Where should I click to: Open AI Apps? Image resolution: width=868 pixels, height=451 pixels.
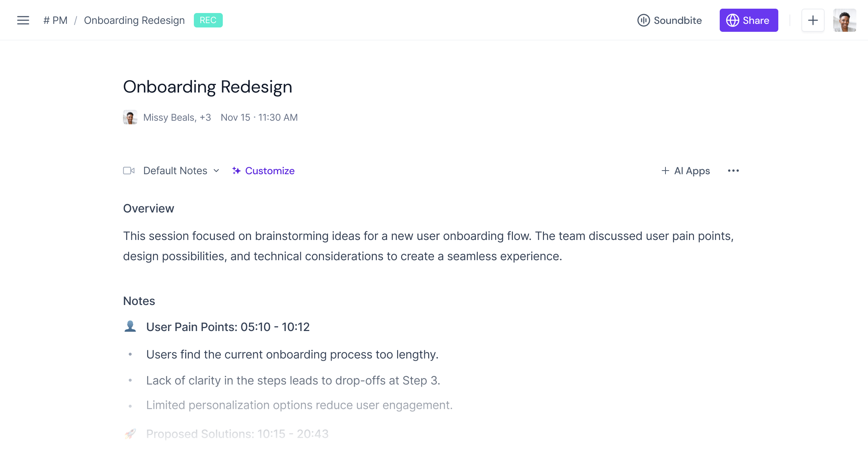click(x=685, y=171)
